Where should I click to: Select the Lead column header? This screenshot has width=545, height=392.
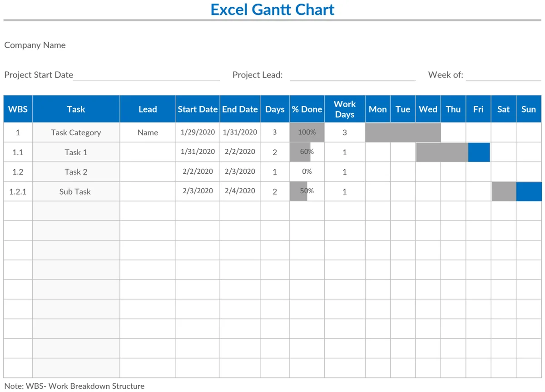(148, 109)
